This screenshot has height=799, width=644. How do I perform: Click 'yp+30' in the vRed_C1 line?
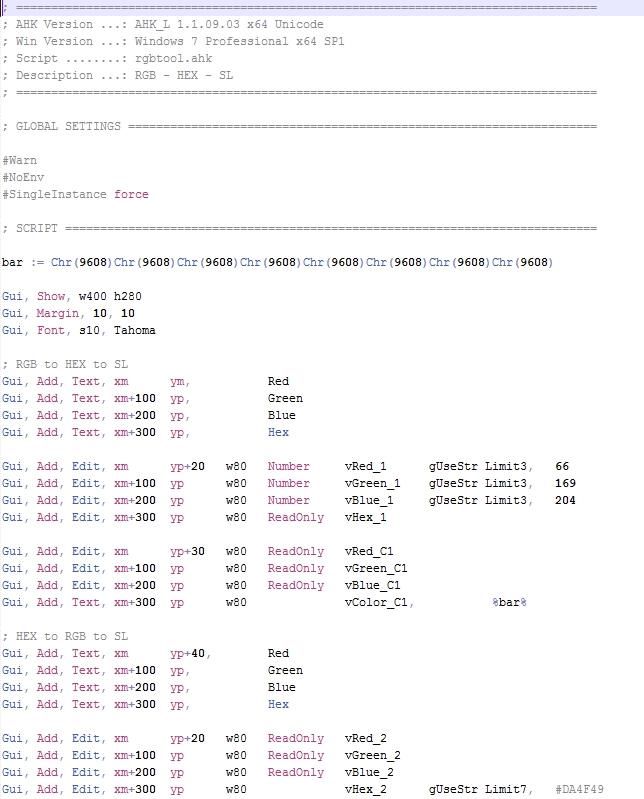[x=187, y=551]
